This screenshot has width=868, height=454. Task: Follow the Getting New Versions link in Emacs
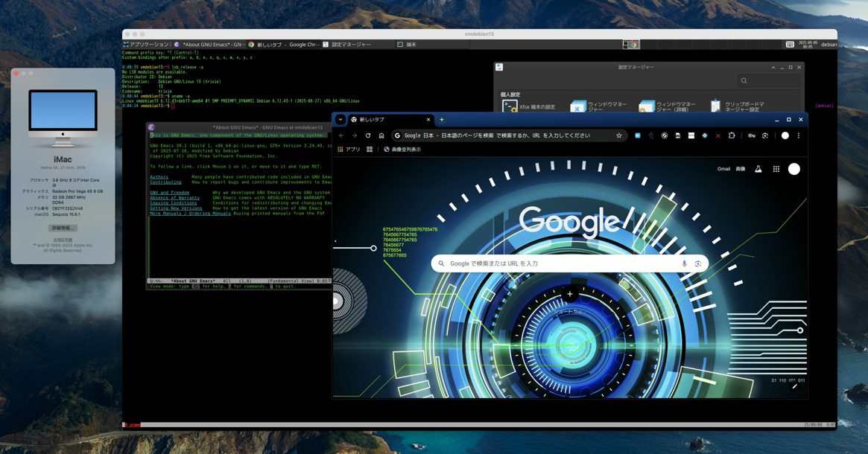pos(176,208)
